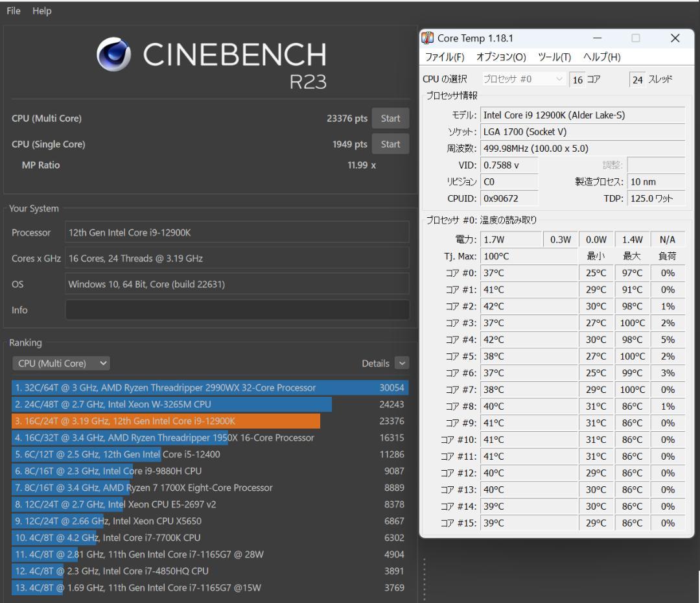Click the コア #0 temperature 37°C

click(529, 273)
